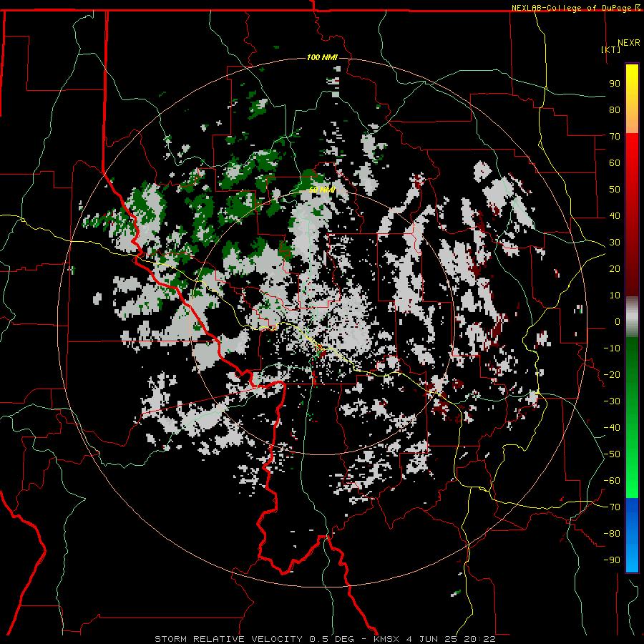
Task: Click the gray zero-velocity segment of color bar
Action: click(632, 317)
